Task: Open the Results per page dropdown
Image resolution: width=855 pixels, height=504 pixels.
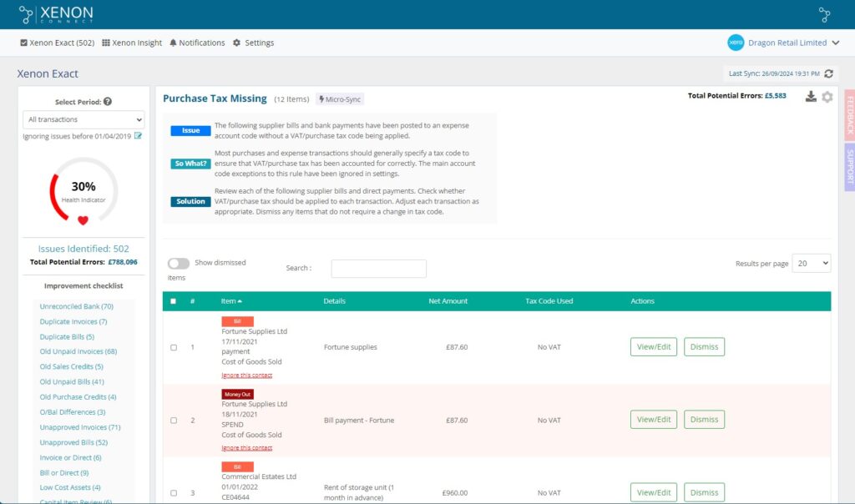Action: click(811, 263)
